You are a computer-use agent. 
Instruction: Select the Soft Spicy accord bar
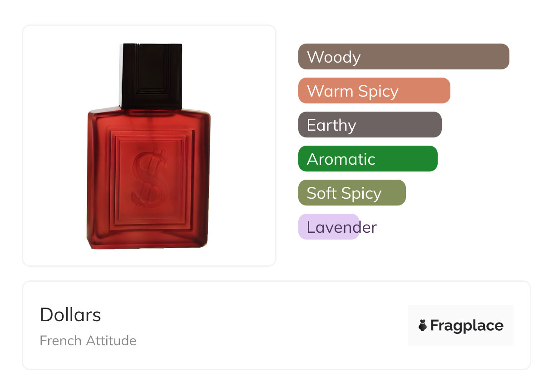tap(352, 193)
